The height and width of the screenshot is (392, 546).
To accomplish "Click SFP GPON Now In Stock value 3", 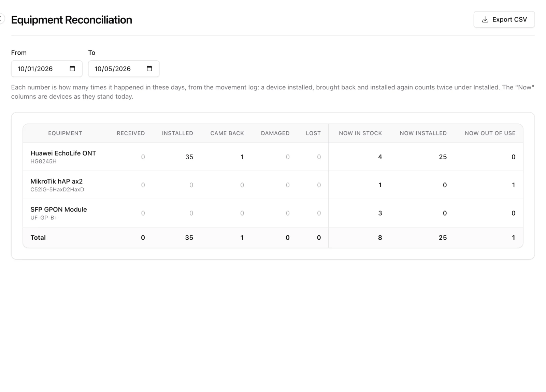I will pos(380,213).
